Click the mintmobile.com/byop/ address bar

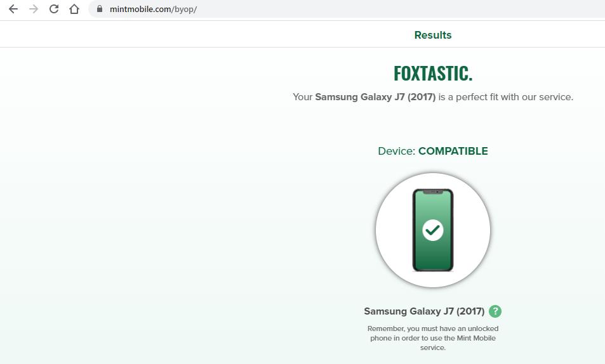coord(347,9)
